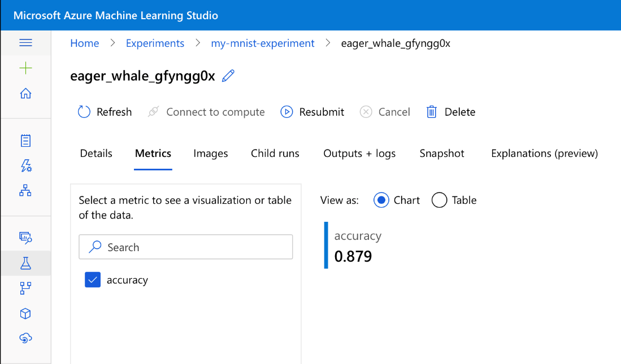Click the Delete trash can icon

click(x=432, y=112)
